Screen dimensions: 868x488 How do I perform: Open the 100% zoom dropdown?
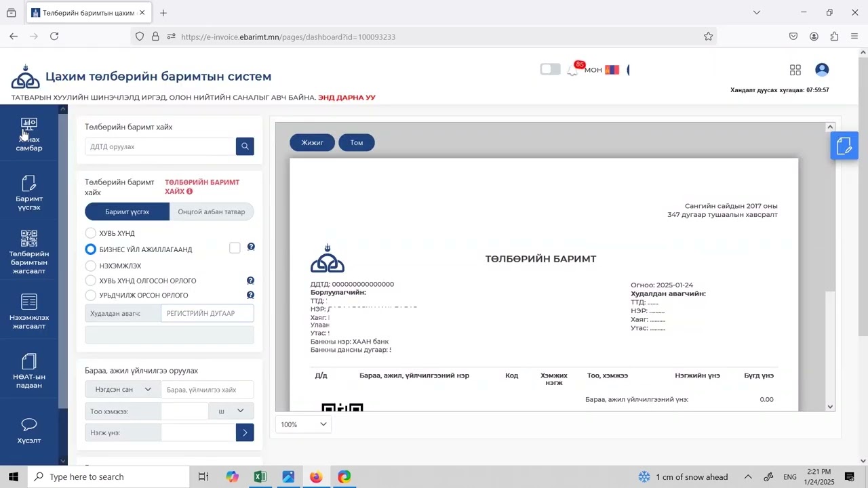pos(303,424)
